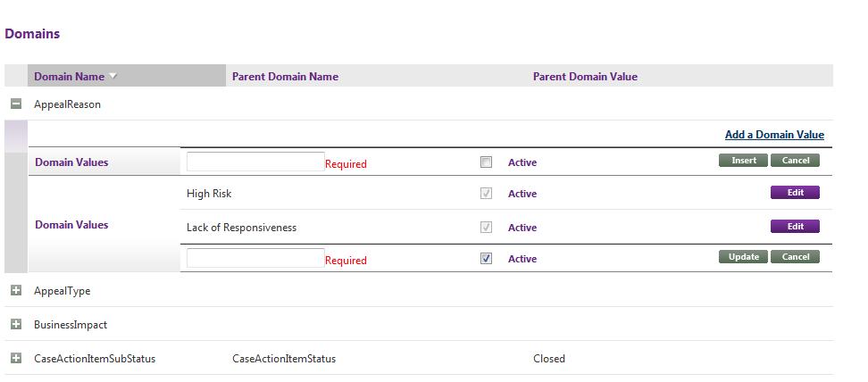Cancel the new domain value insert
Image resolution: width=868 pixels, height=382 pixels.
(795, 161)
